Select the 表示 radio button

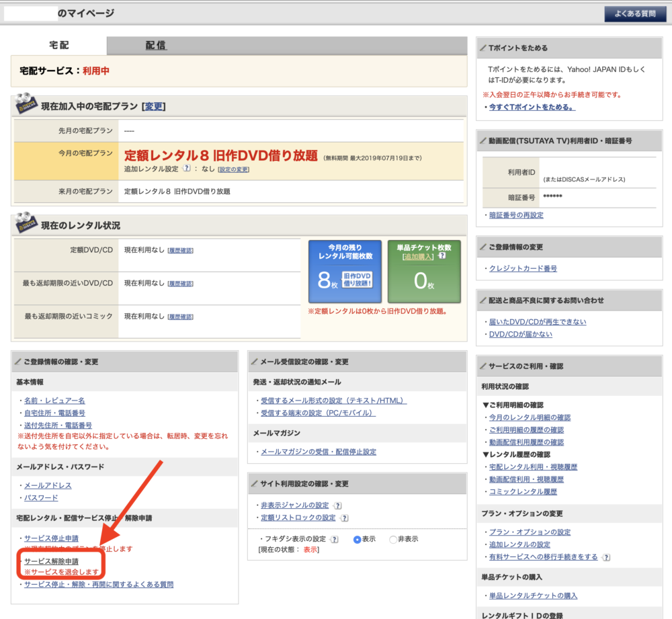click(x=358, y=540)
